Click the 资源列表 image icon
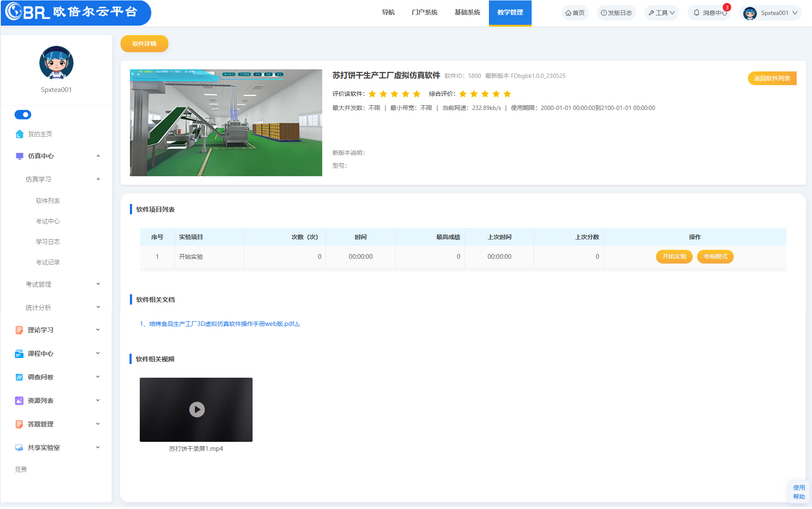The height and width of the screenshot is (509, 812). coord(19,401)
